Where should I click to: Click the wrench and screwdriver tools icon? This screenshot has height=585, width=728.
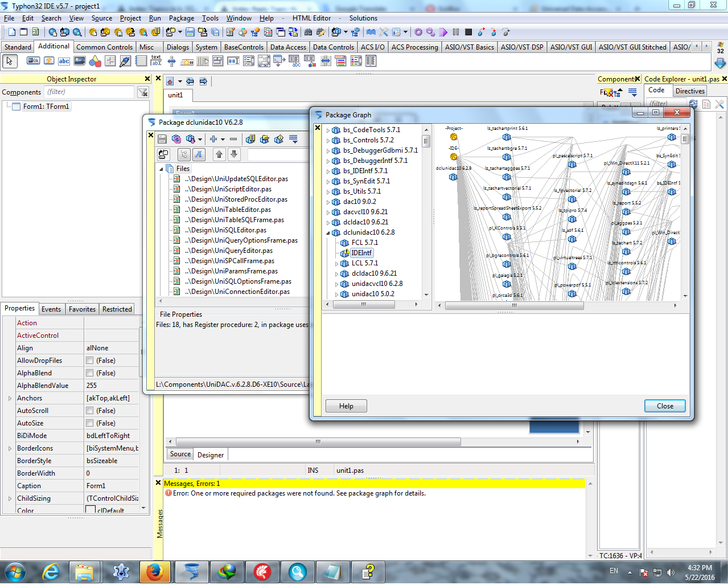click(x=384, y=32)
